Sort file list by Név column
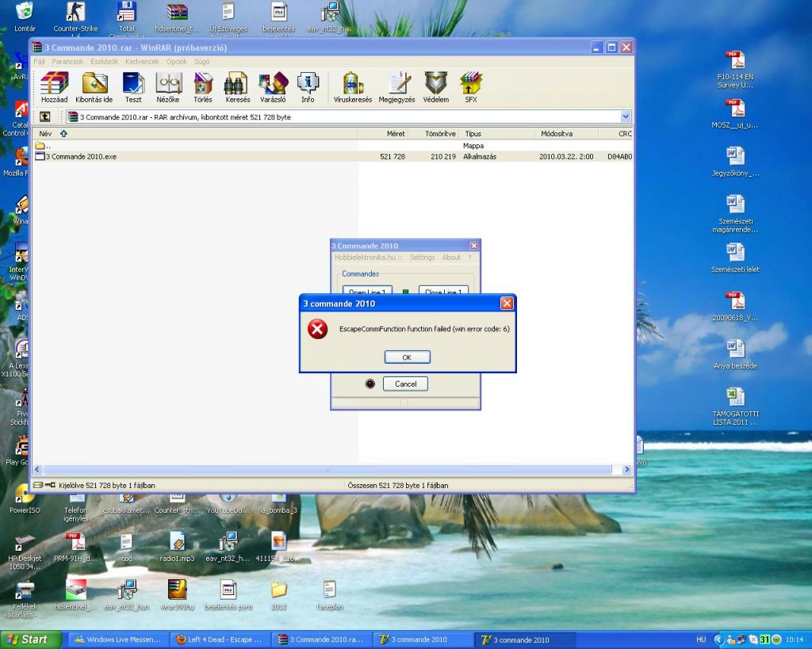812x649 pixels. pos(195,134)
